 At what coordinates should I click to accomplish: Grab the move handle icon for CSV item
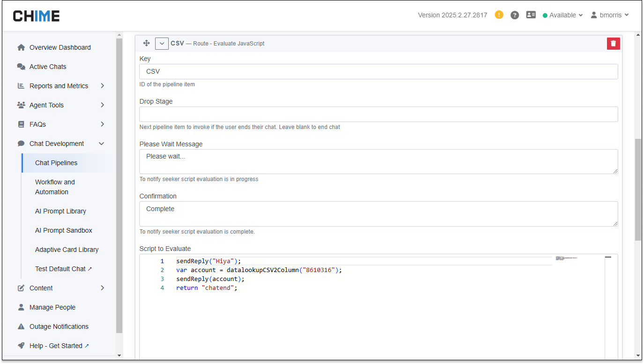146,43
